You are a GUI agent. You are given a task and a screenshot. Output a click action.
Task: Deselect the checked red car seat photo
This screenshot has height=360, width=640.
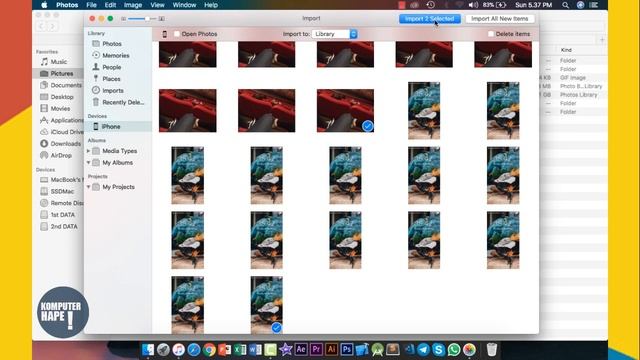coord(367,126)
